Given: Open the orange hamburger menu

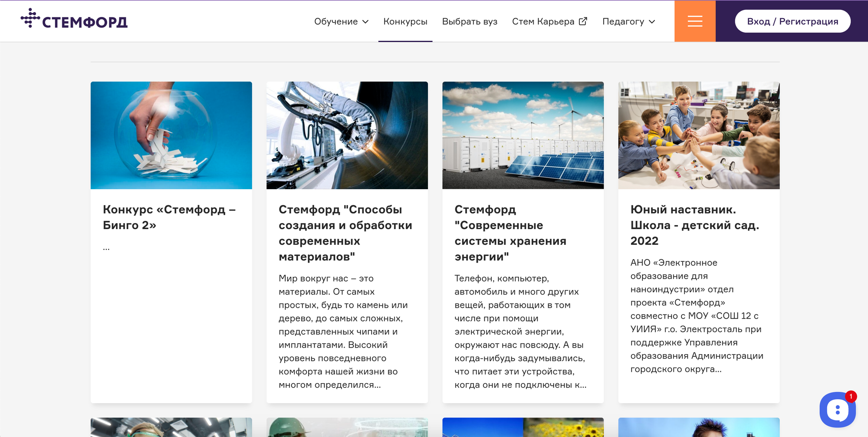Looking at the screenshot, I should click(x=694, y=21).
